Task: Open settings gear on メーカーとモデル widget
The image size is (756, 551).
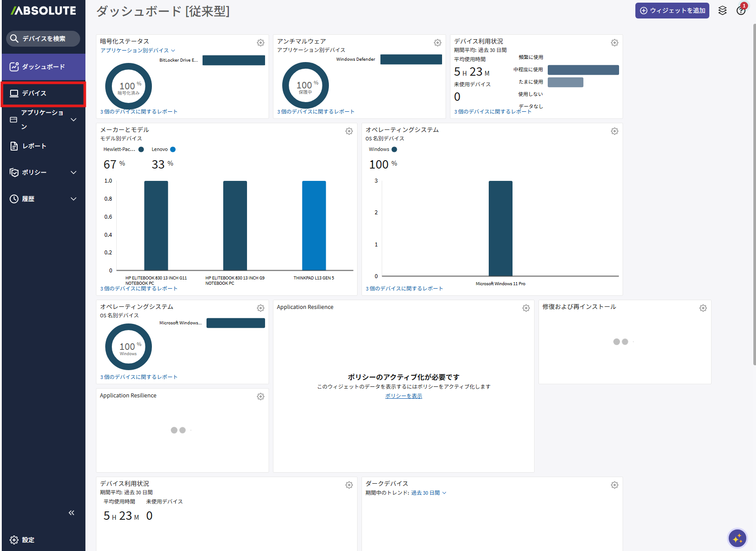Action: pos(349,131)
